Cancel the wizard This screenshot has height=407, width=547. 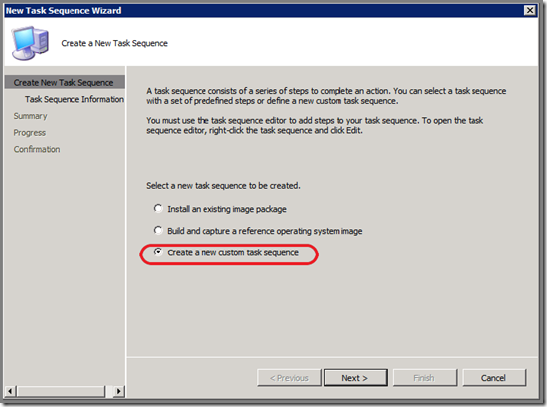click(494, 378)
